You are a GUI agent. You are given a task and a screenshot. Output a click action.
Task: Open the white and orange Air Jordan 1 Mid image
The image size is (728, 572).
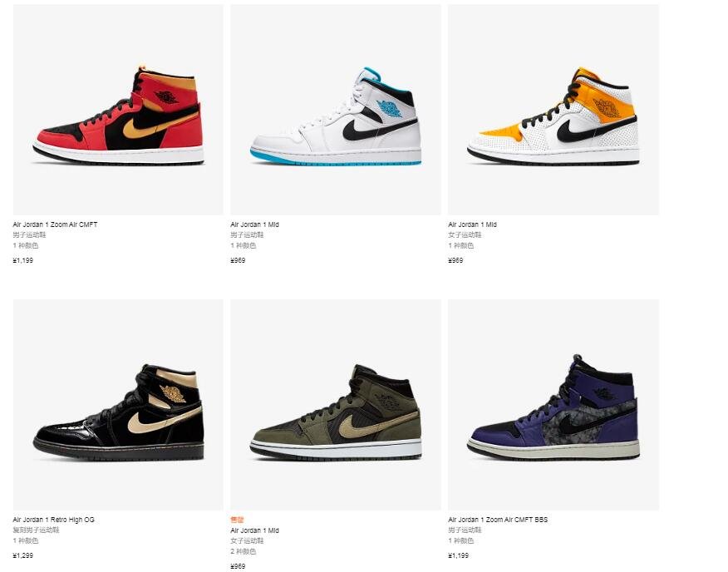pyautogui.click(x=553, y=110)
